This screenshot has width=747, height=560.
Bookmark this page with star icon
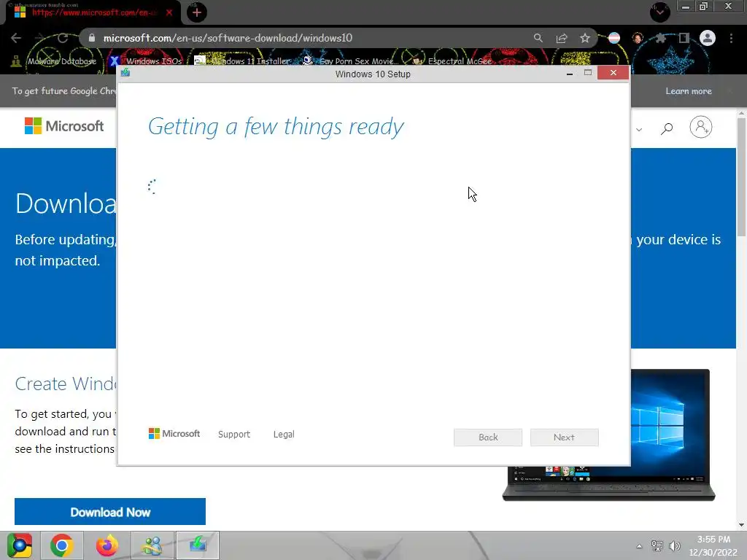(585, 38)
